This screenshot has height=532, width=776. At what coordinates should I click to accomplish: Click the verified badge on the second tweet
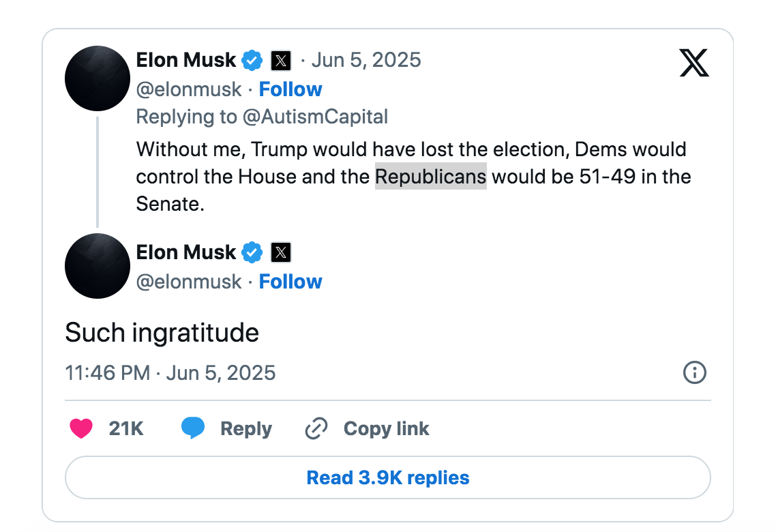(252, 252)
